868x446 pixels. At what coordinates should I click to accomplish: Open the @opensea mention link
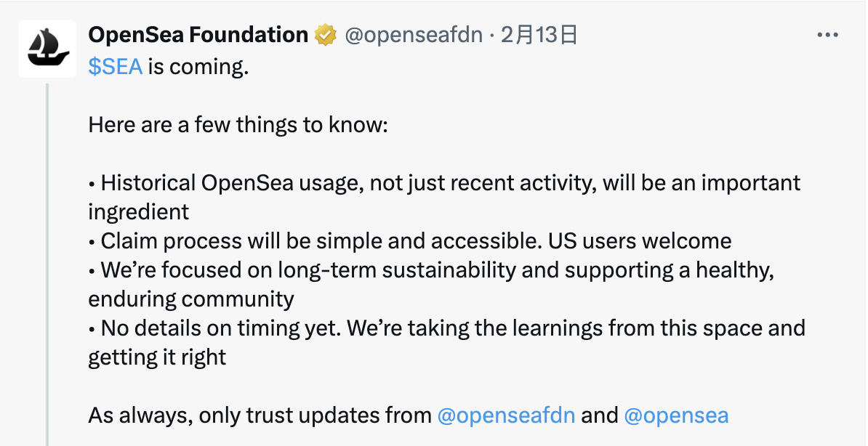(x=677, y=415)
